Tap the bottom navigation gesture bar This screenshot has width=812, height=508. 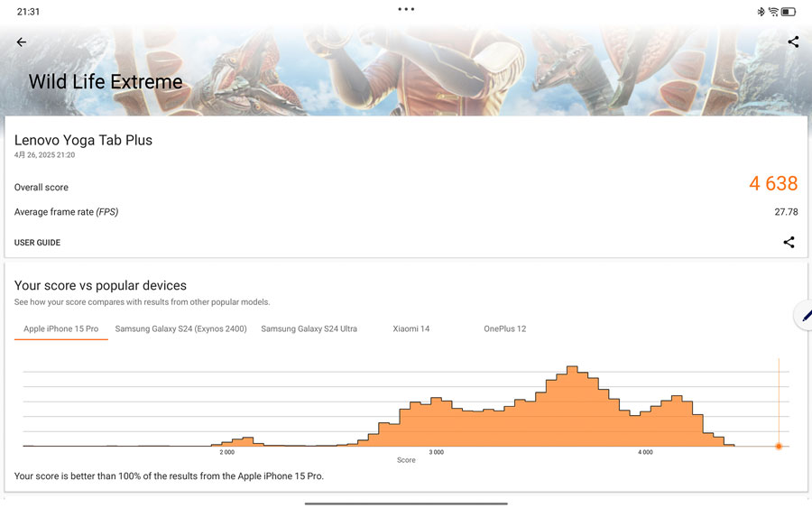(x=406, y=503)
